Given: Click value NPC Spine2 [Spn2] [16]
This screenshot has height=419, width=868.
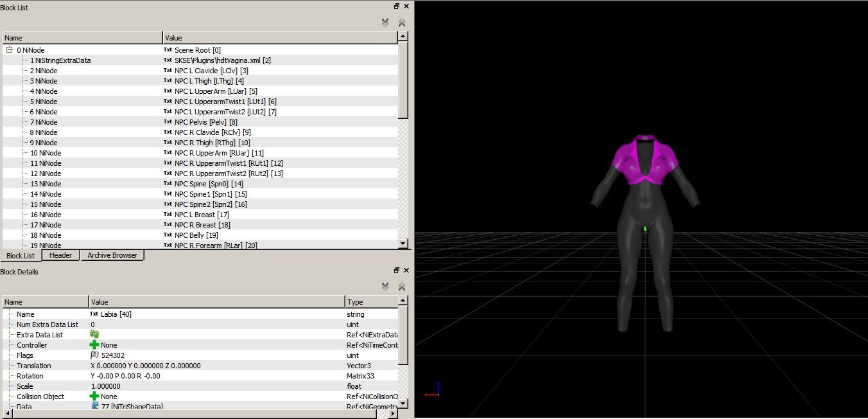Looking at the screenshot, I should point(211,204).
